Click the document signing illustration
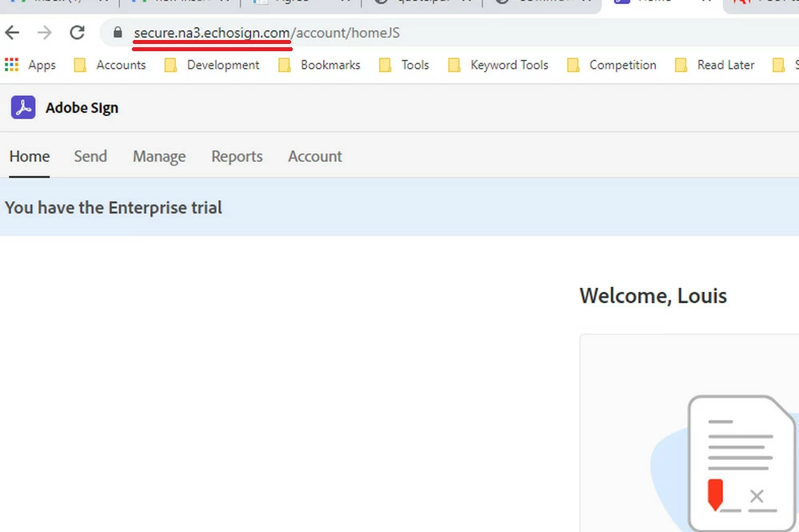This screenshot has height=532, width=799. (725, 462)
